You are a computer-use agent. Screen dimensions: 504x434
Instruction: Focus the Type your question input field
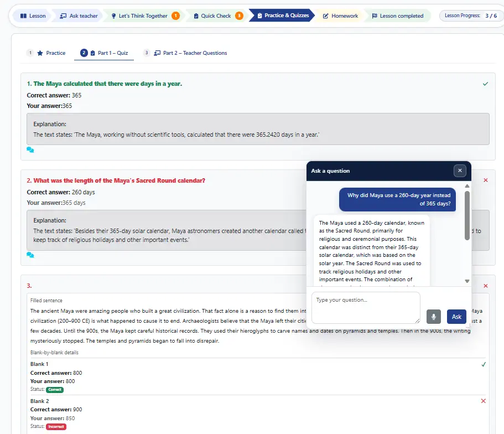pos(366,308)
